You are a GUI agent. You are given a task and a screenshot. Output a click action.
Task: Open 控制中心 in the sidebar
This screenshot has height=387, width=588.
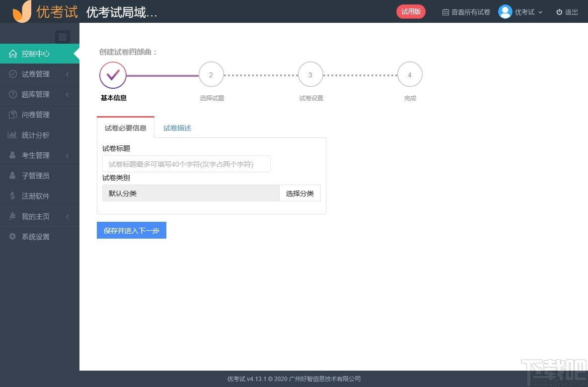(x=40, y=54)
